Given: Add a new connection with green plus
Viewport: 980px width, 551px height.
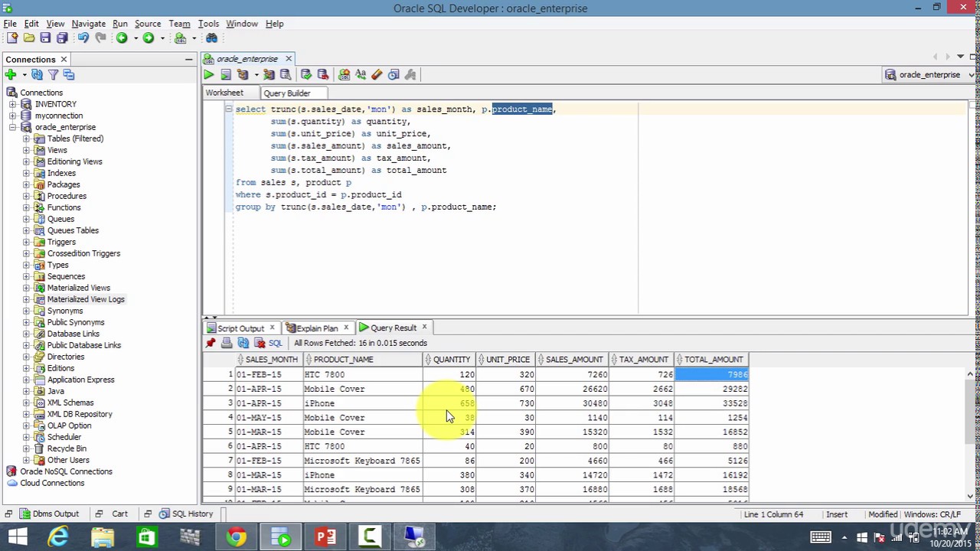Looking at the screenshot, I should [x=11, y=74].
